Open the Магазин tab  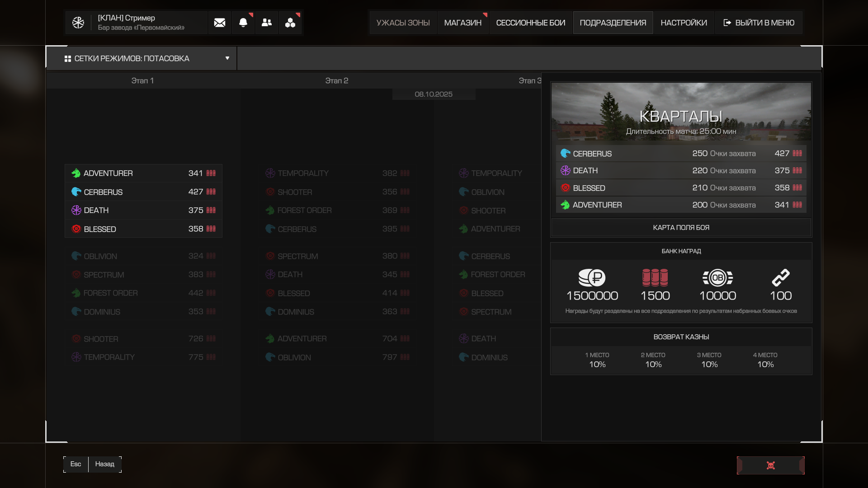(x=462, y=23)
